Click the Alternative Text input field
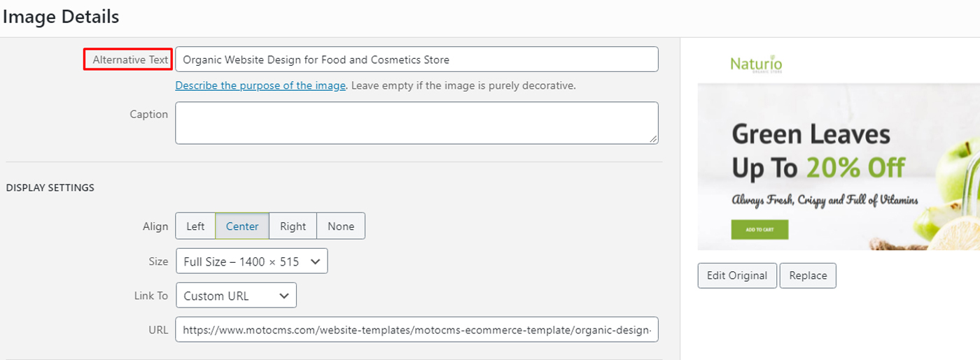The height and width of the screenshot is (360, 980). click(416, 59)
